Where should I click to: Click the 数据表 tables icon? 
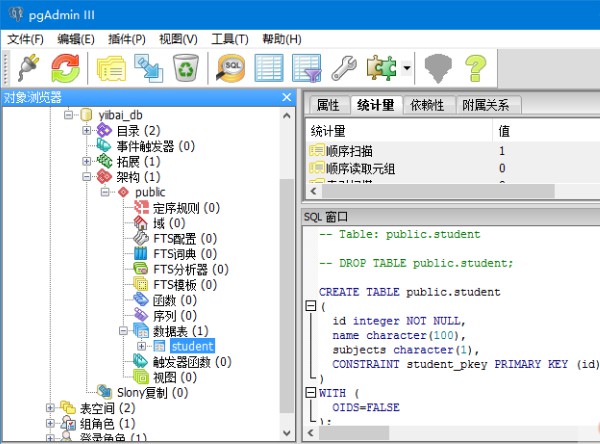tap(140, 331)
